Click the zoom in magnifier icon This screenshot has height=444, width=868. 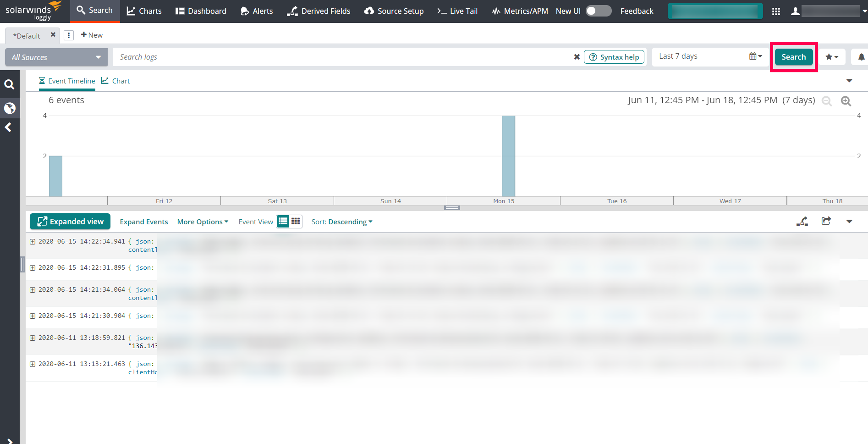tap(846, 101)
